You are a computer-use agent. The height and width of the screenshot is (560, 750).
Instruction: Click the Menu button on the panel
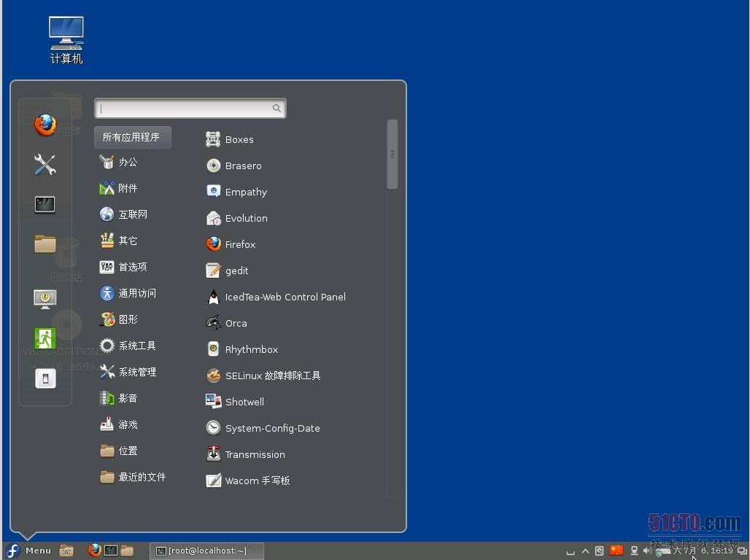pyautogui.click(x=28, y=551)
